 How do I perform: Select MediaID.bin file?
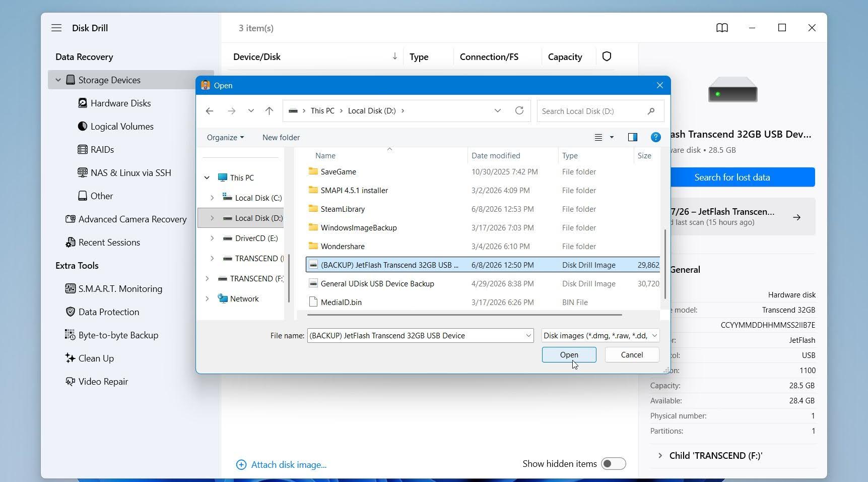(483, 302)
